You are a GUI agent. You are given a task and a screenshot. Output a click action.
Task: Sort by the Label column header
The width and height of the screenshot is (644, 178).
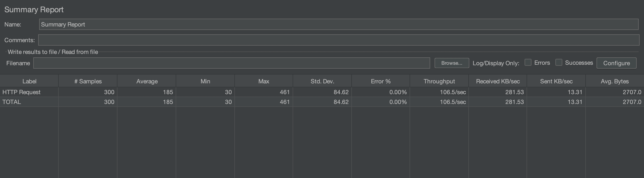(29, 81)
